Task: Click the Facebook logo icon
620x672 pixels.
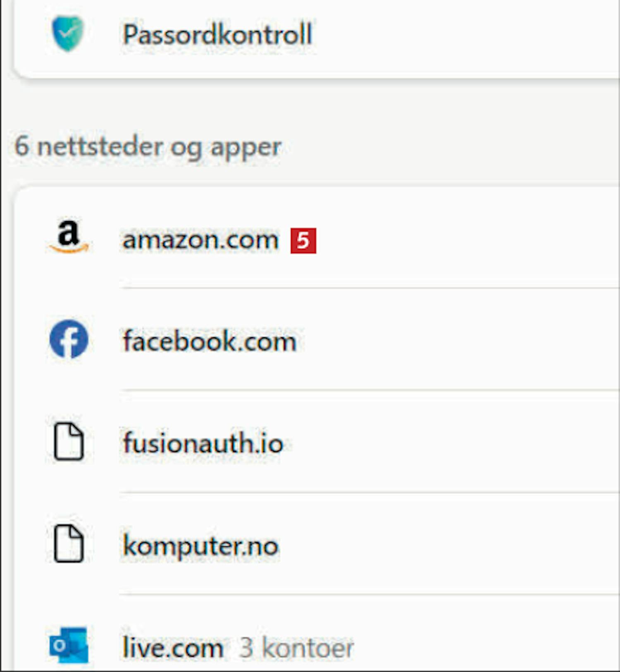Action: coord(69,339)
